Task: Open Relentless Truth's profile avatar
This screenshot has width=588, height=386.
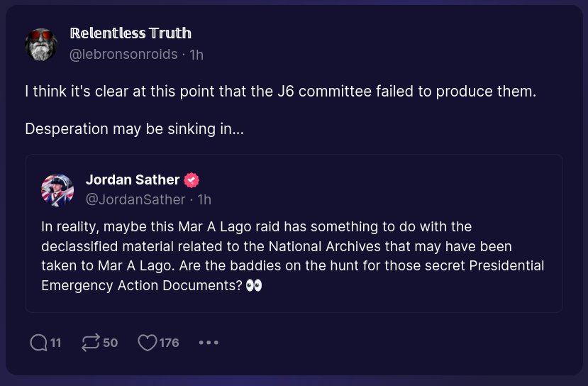Action: [41, 44]
